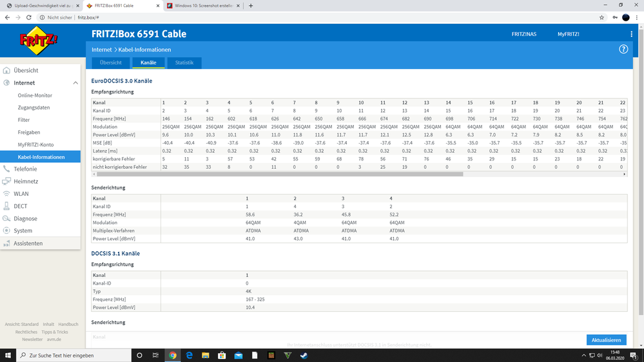Click the Chrome back arrow
The width and height of the screenshot is (644, 362).
7,17
